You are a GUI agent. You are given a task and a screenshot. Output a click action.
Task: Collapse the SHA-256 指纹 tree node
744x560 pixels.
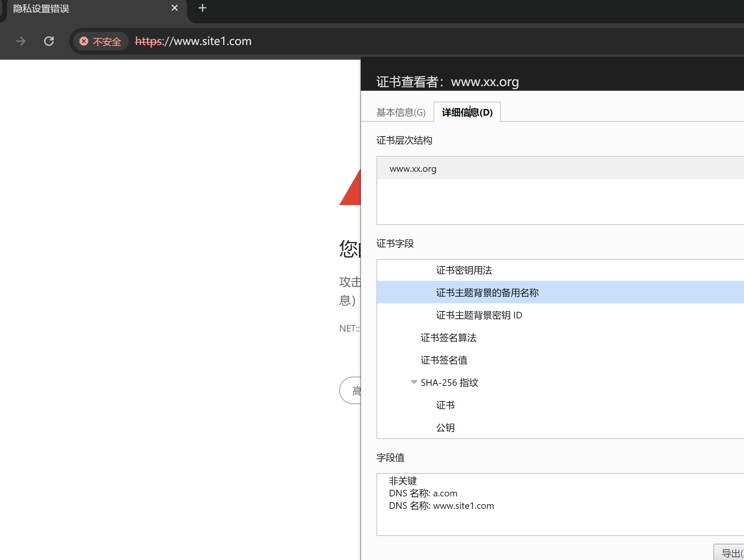pos(414,382)
